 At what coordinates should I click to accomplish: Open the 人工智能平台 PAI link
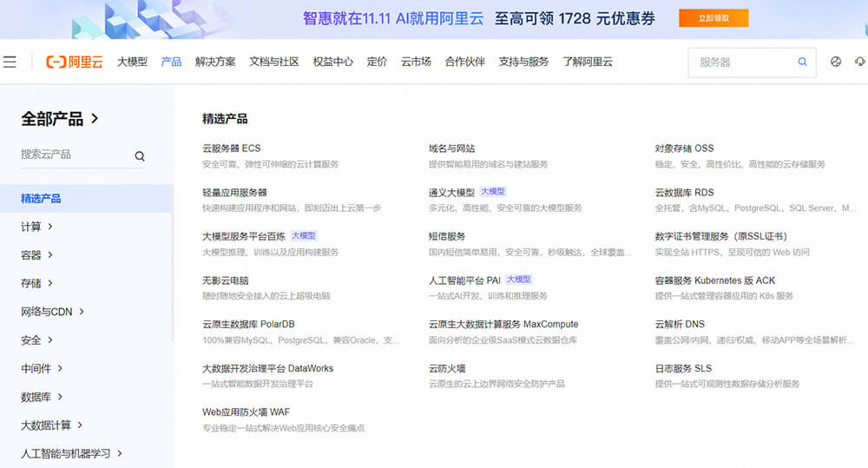(464, 280)
